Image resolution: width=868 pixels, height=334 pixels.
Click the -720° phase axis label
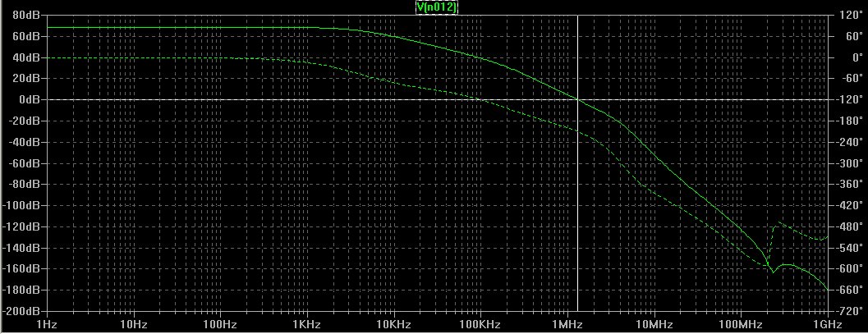pyautogui.click(x=848, y=311)
